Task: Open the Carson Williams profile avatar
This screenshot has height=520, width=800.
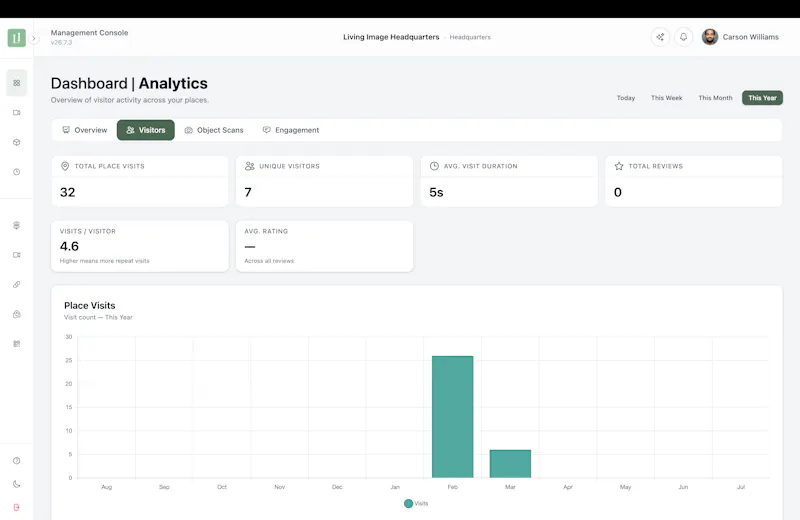Action: tap(710, 37)
